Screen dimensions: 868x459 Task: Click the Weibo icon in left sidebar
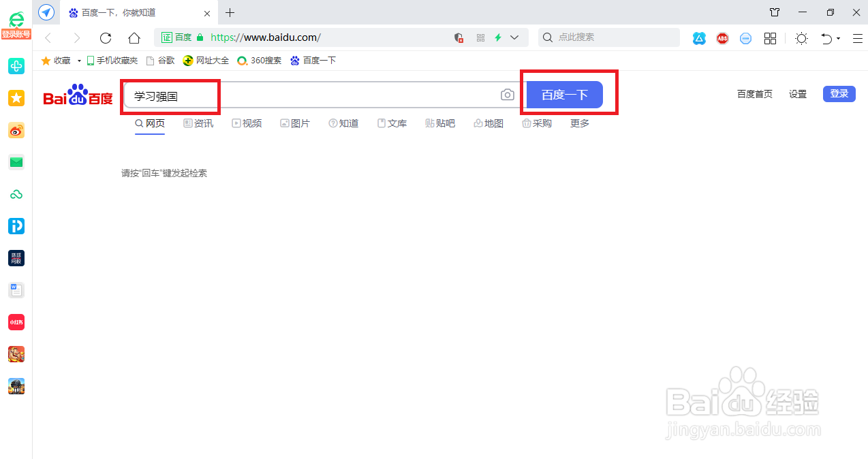16,130
